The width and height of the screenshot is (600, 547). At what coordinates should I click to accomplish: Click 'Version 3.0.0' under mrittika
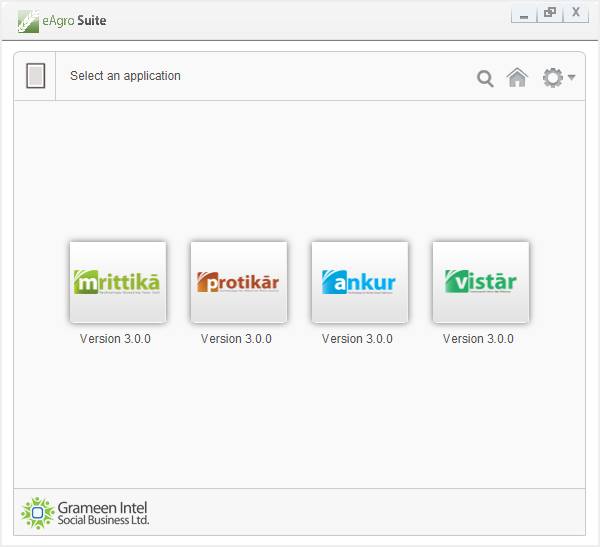115,338
